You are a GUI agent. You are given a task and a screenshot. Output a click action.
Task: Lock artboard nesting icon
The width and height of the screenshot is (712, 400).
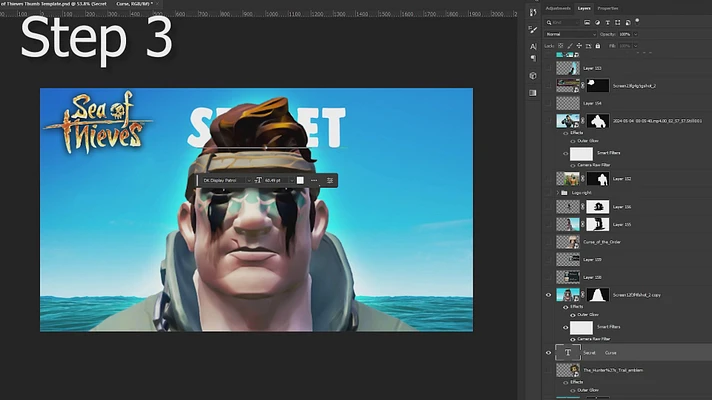tap(588, 46)
